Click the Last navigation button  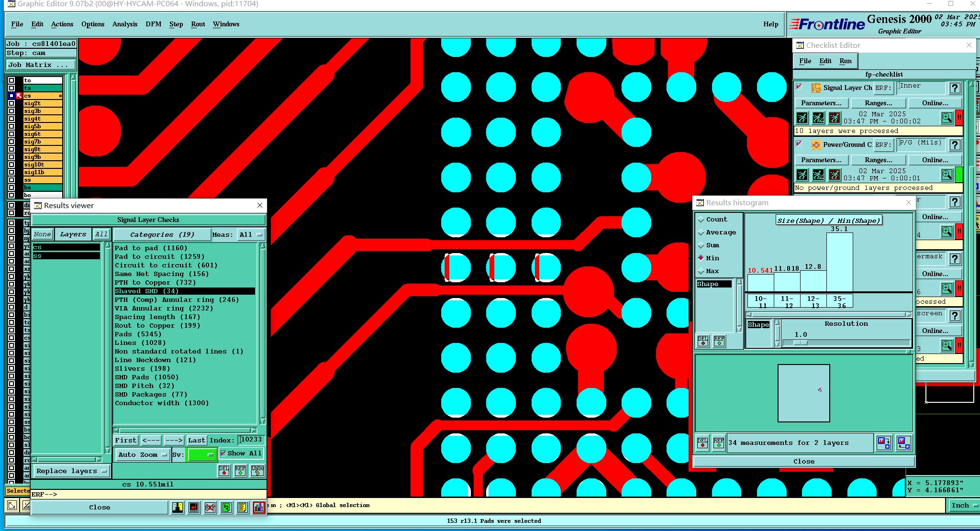(x=196, y=440)
